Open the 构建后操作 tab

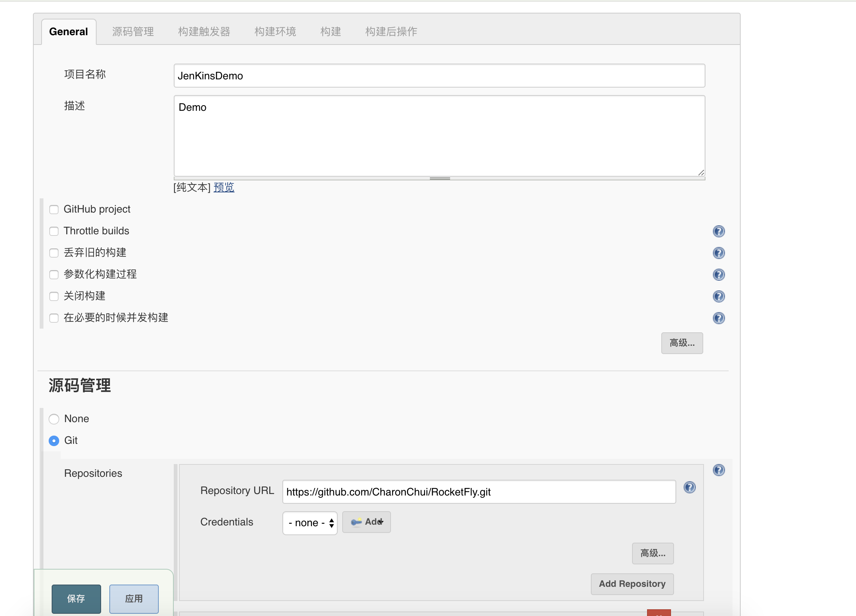coord(391,32)
